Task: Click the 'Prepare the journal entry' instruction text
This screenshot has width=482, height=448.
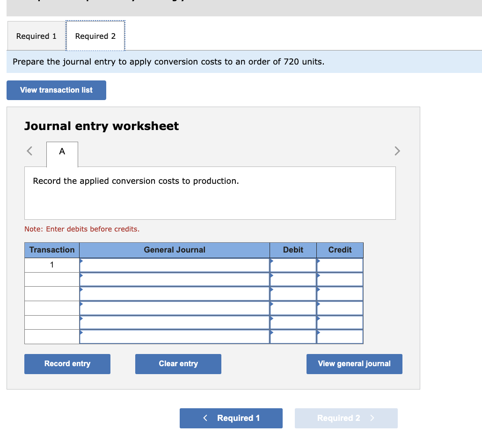Action: pyautogui.click(x=168, y=62)
